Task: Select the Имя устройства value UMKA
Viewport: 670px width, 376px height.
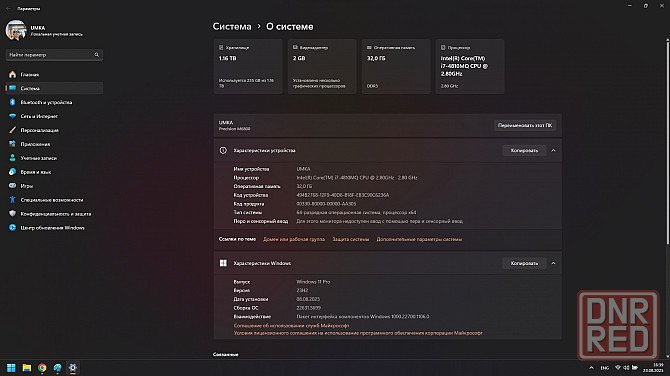Action: coord(303,169)
